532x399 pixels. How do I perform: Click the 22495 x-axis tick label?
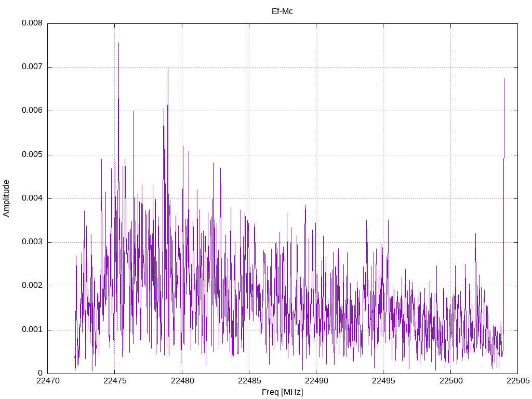pos(383,381)
